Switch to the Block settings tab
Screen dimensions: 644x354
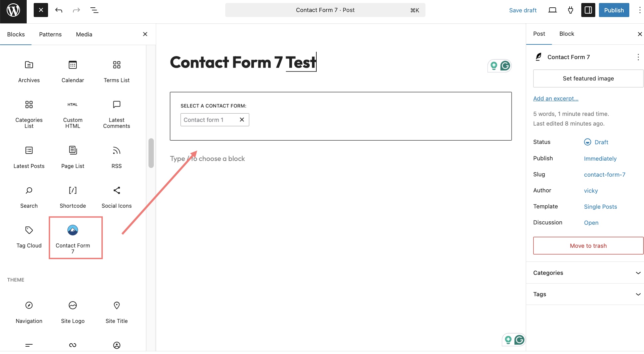pyautogui.click(x=567, y=34)
